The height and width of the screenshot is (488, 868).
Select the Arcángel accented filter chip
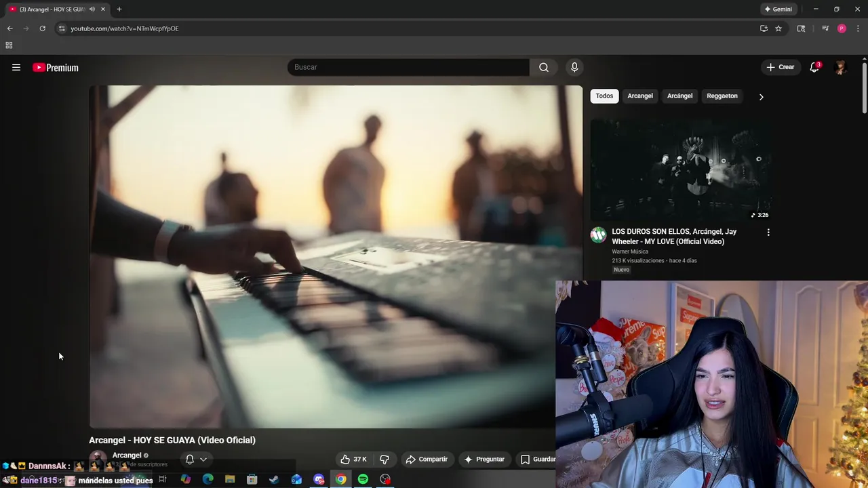(x=679, y=96)
